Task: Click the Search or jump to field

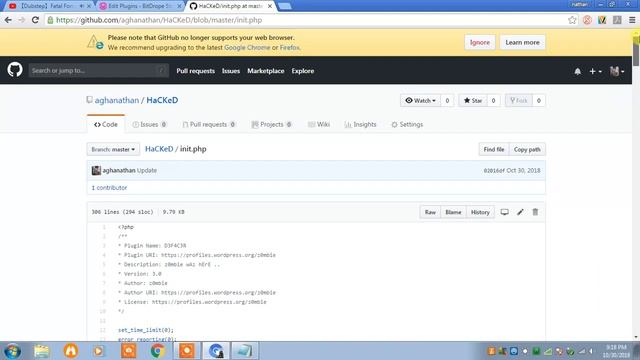Action: pos(98,71)
